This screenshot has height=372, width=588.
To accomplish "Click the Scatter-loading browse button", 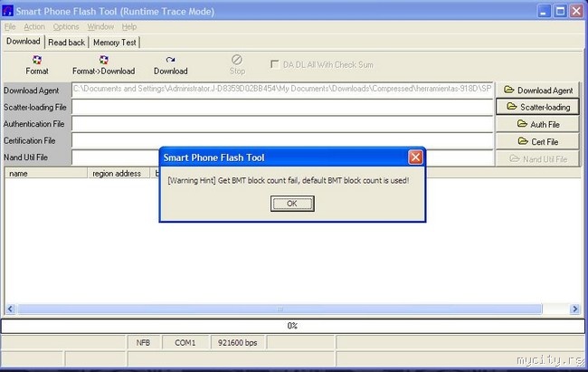I will click(537, 107).
